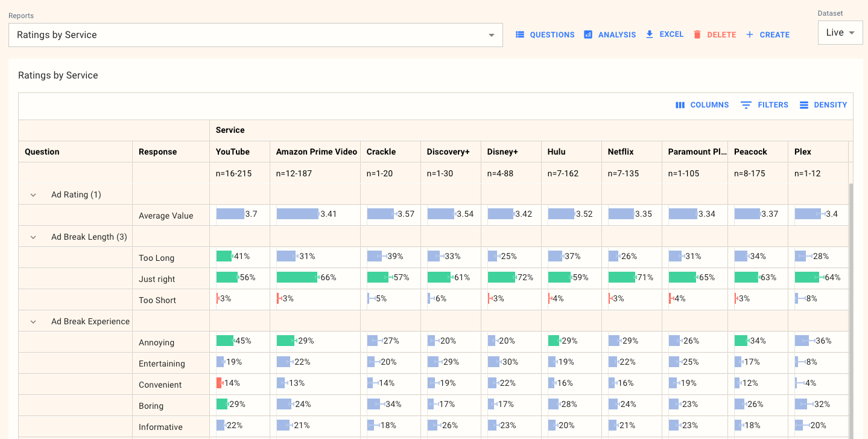This screenshot has height=439, width=868.
Task: Click the Filters funnel icon
Action: click(x=746, y=104)
